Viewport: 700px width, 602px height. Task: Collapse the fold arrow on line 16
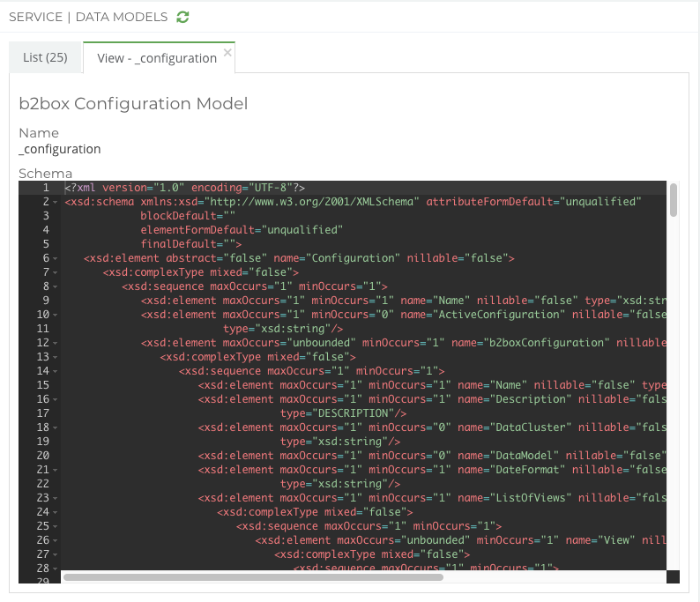[56, 400]
